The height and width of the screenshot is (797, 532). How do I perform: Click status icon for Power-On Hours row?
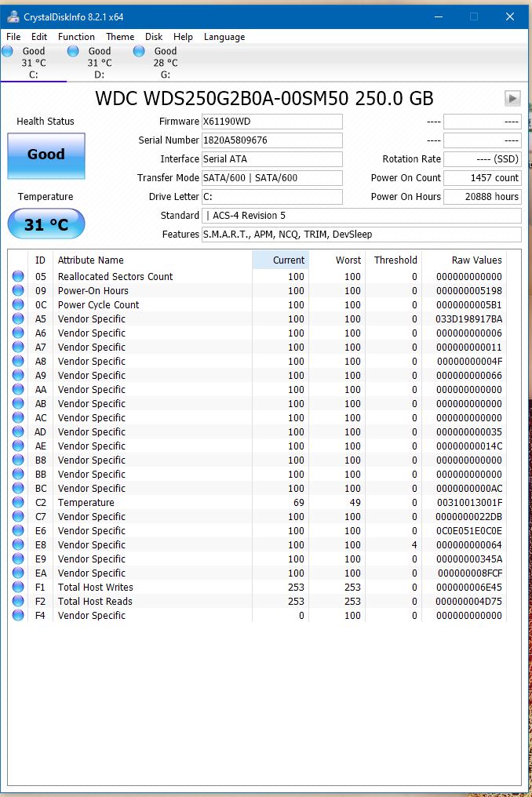tap(18, 290)
